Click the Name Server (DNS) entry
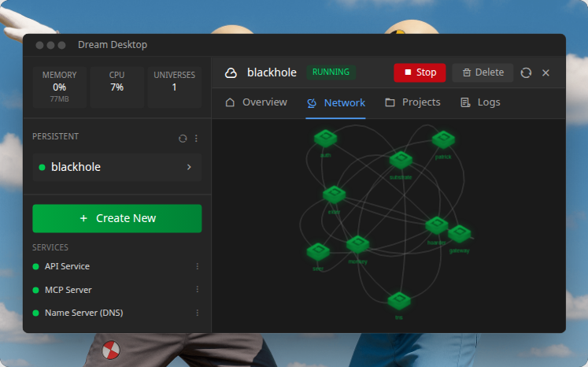The image size is (588, 367). pos(84,313)
